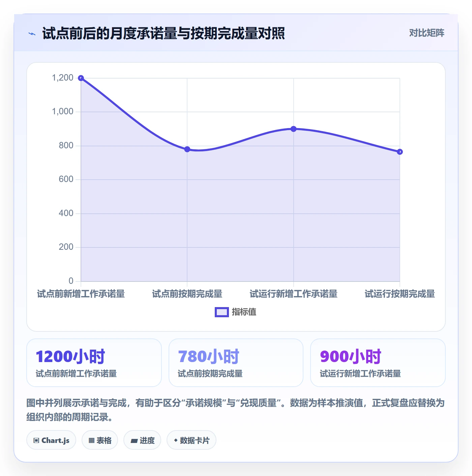Screen dimensions: 472x476
Task: Click the y-axis value 400
Action: (x=66, y=213)
